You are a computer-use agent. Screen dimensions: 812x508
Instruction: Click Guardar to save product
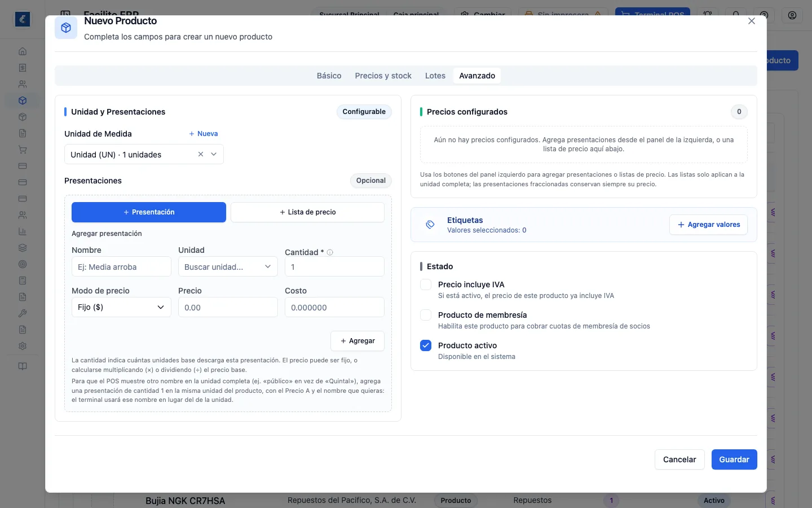(x=734, y=459)
